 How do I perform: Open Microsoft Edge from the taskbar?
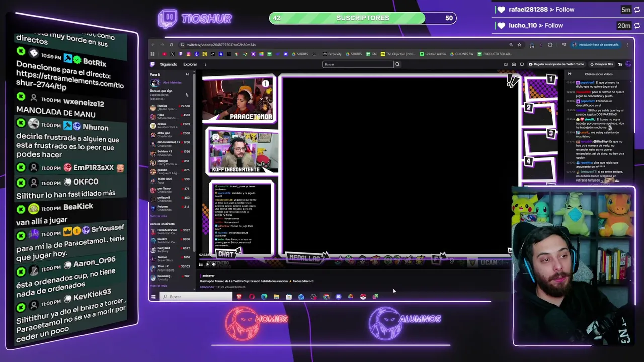click(x=264, y=297)
